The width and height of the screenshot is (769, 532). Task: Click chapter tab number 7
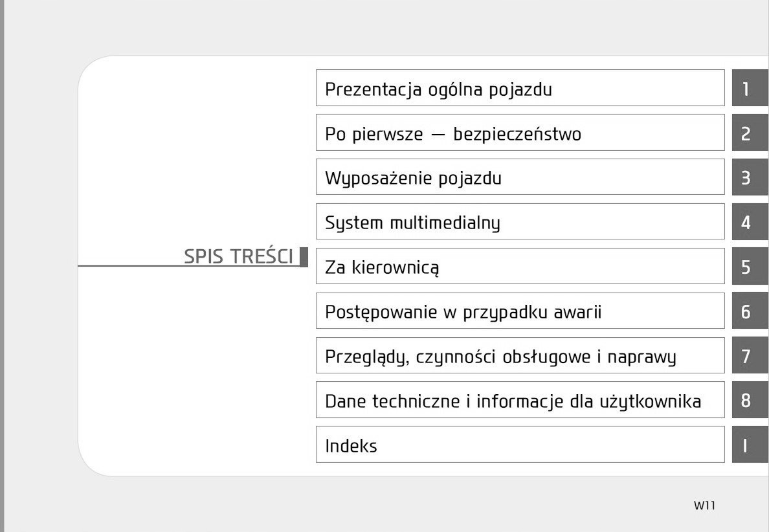(749, 356)
